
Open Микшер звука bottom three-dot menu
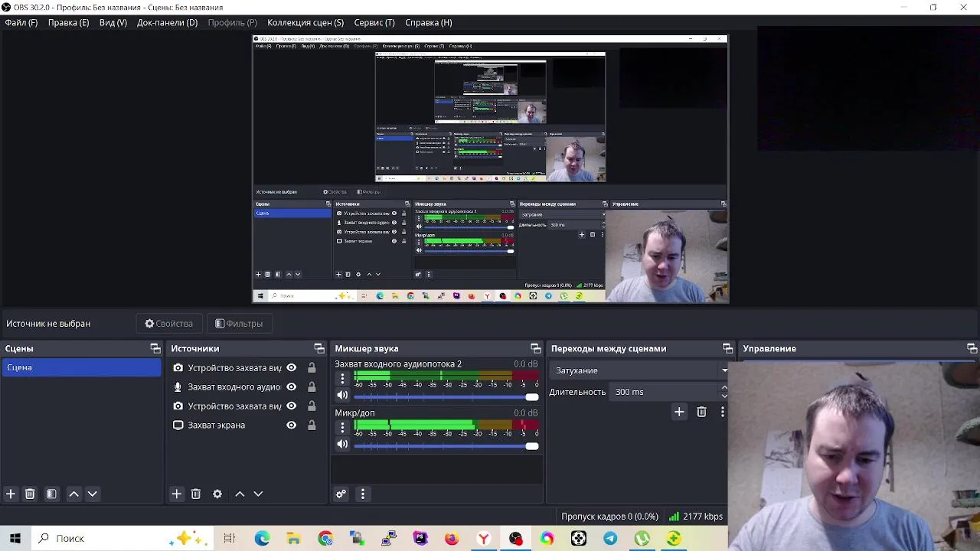click(x=363, y=494)
